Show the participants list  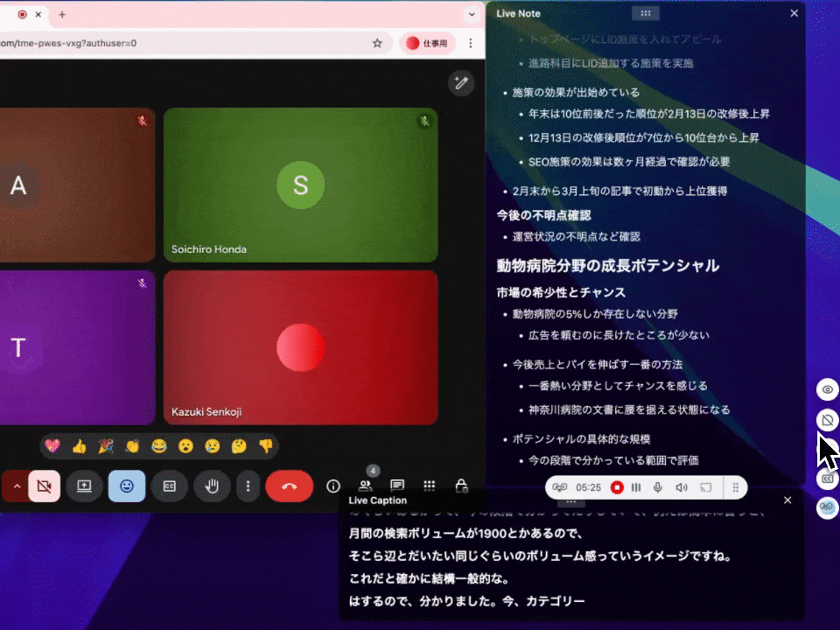[x=365, y=486]
